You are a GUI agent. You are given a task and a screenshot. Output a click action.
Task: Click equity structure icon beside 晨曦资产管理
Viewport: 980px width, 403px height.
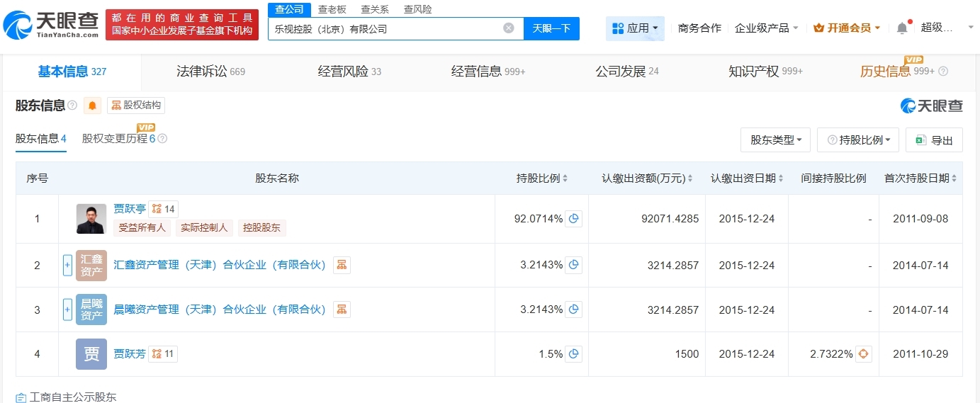(342, 310)
